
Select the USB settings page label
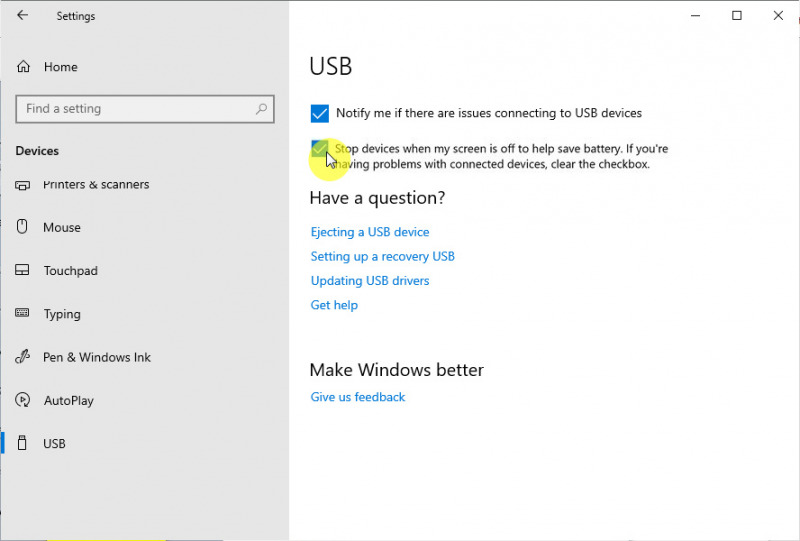click(54, 444)
